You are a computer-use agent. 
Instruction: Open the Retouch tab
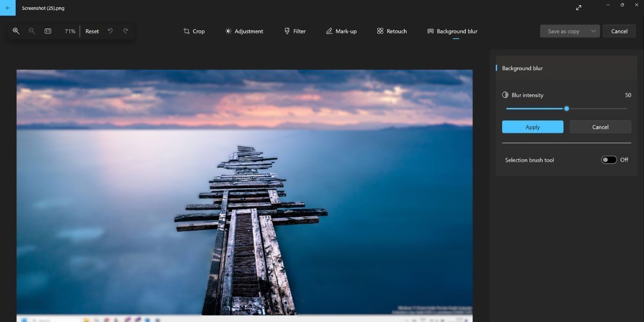[392, 31]
